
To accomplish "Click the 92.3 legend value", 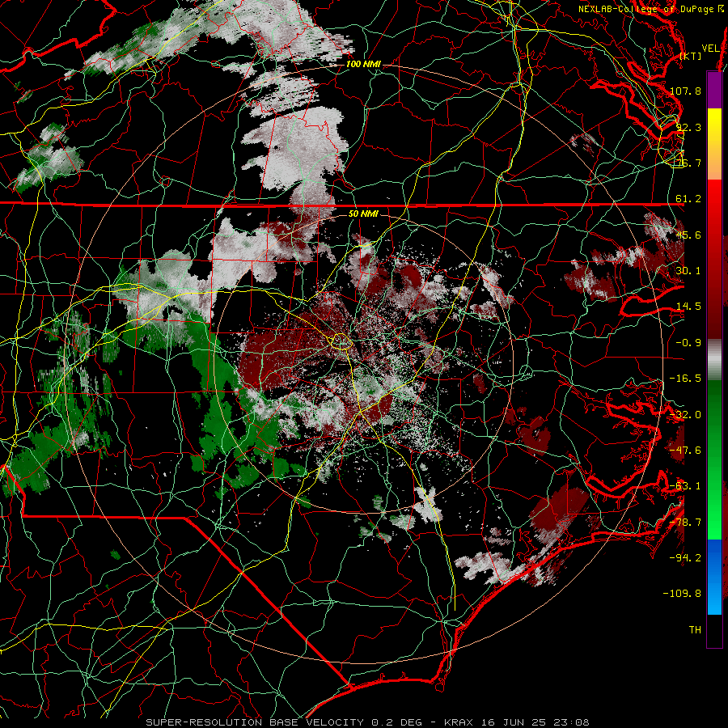I will pos(688,127).
